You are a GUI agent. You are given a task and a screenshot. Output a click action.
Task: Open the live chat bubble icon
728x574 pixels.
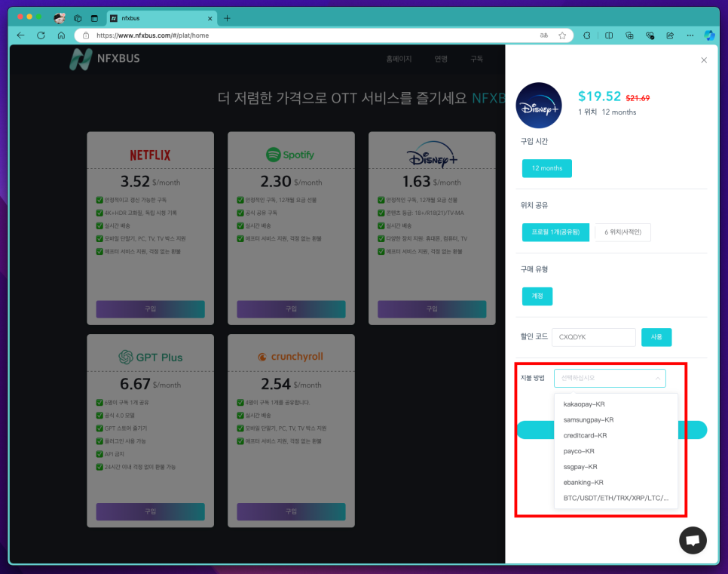point(693,540)
